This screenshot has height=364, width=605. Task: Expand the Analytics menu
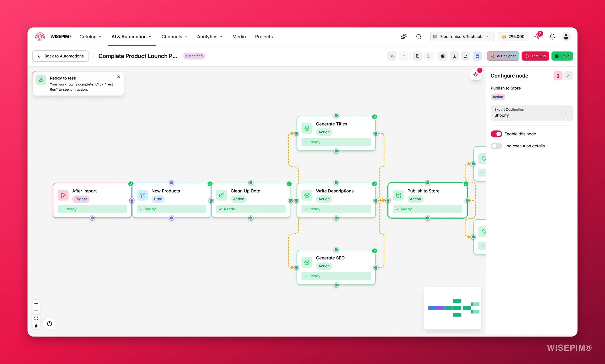(x=210, y=37)
